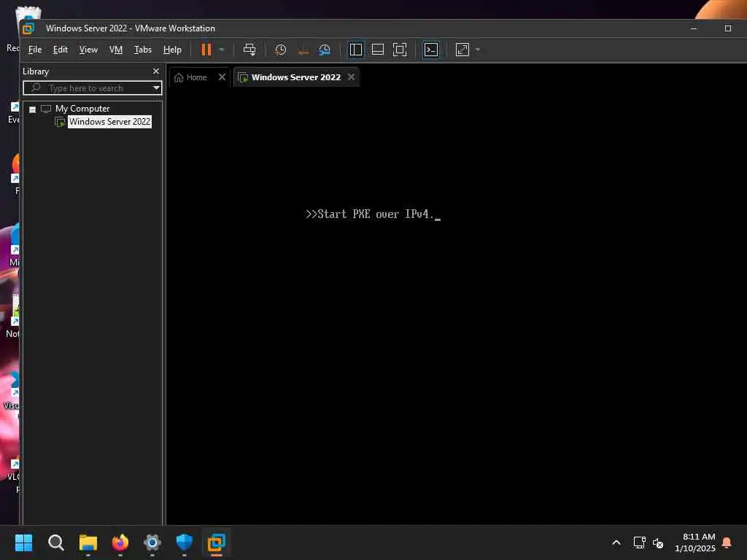Open the clock showing 8:11 AM
This screenshot has width=747, height=560.
pyautogui.click(x=694, y=542)
